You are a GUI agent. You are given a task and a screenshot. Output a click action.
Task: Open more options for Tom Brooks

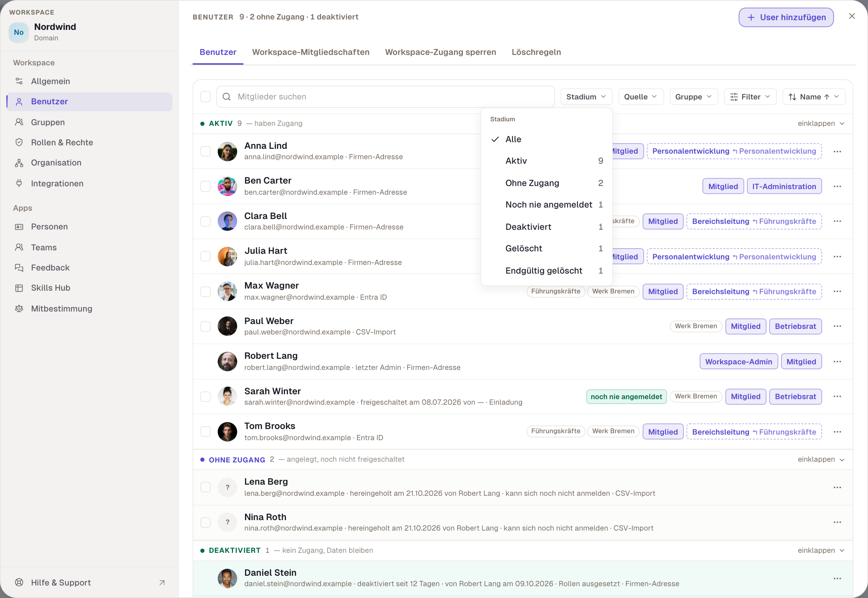click(837, 432)
